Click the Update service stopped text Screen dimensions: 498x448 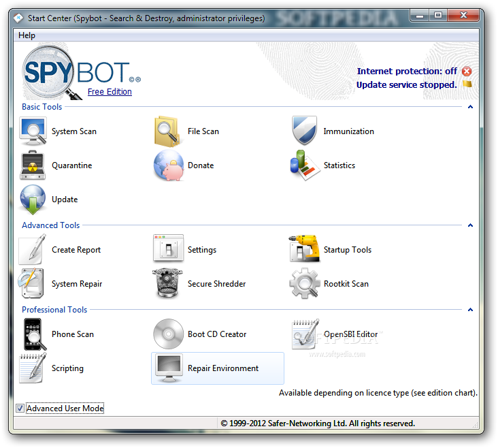point(407,85)
